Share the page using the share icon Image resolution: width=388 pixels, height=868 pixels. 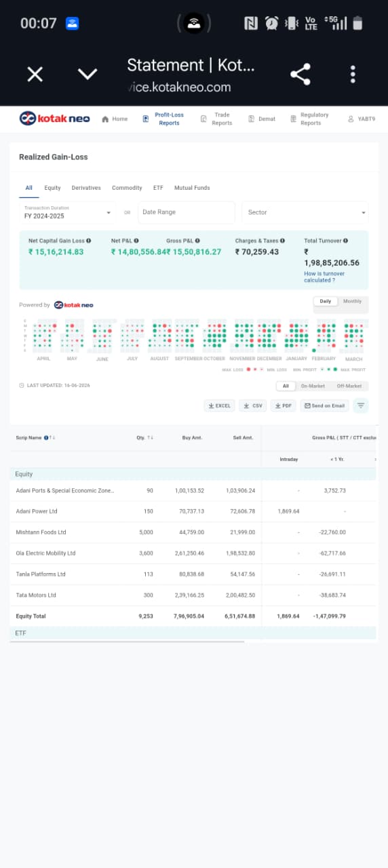pyautogui.click(x=300, y=74)
